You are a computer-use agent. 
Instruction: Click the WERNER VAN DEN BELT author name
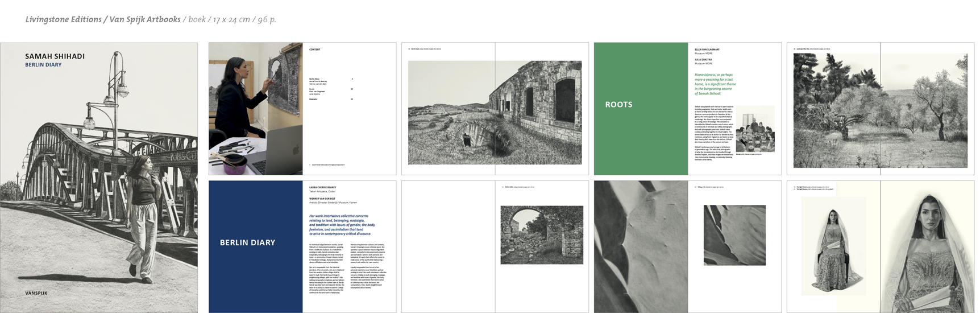click(x=323, y=199)
